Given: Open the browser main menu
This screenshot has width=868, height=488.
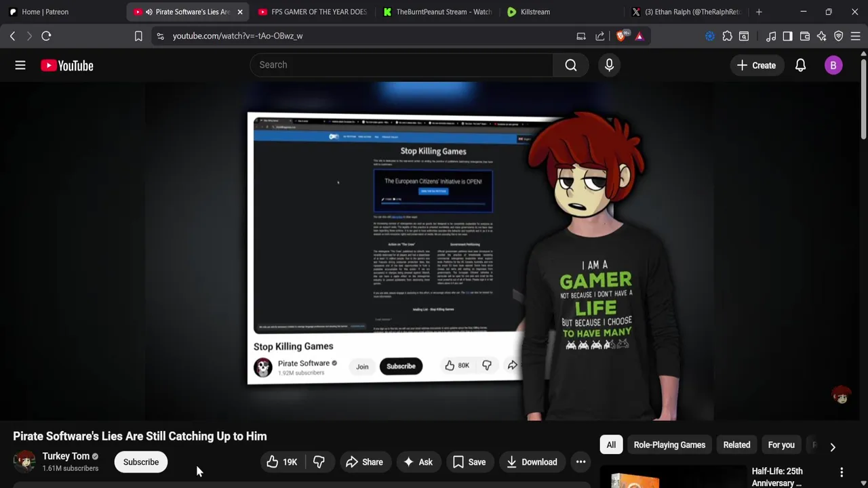Looking at the screenshot, I should click(856, 36).
